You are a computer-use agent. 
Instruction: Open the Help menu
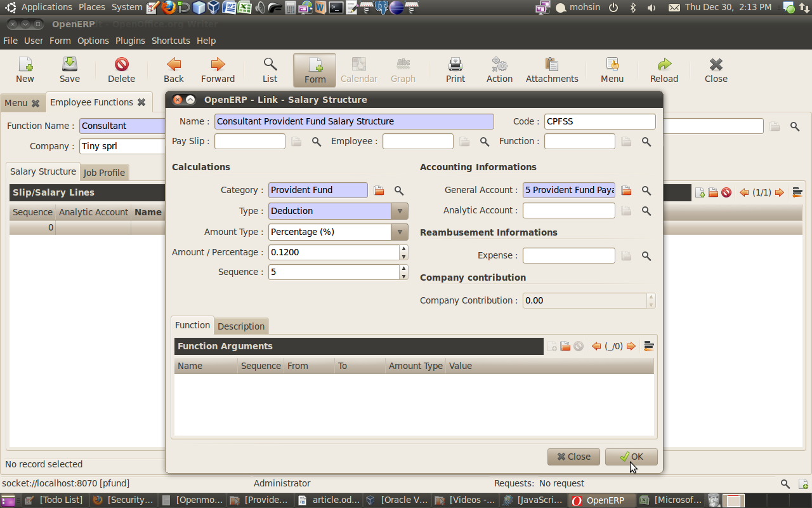pos(206,40)
